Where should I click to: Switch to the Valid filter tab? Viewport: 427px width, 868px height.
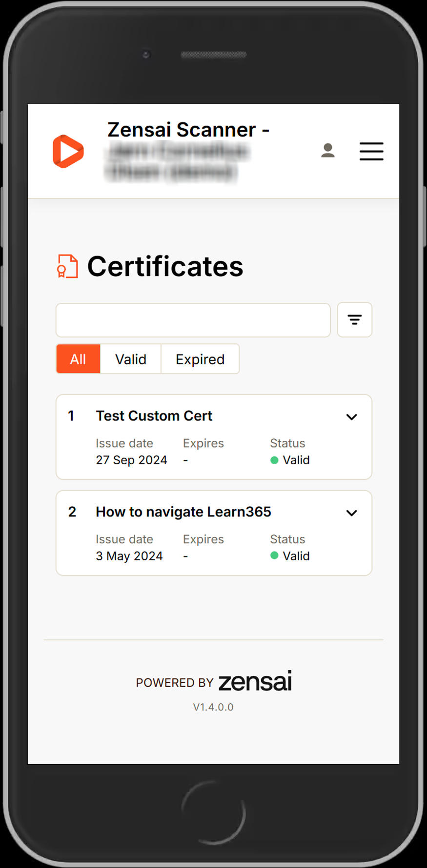click(131, 359)
